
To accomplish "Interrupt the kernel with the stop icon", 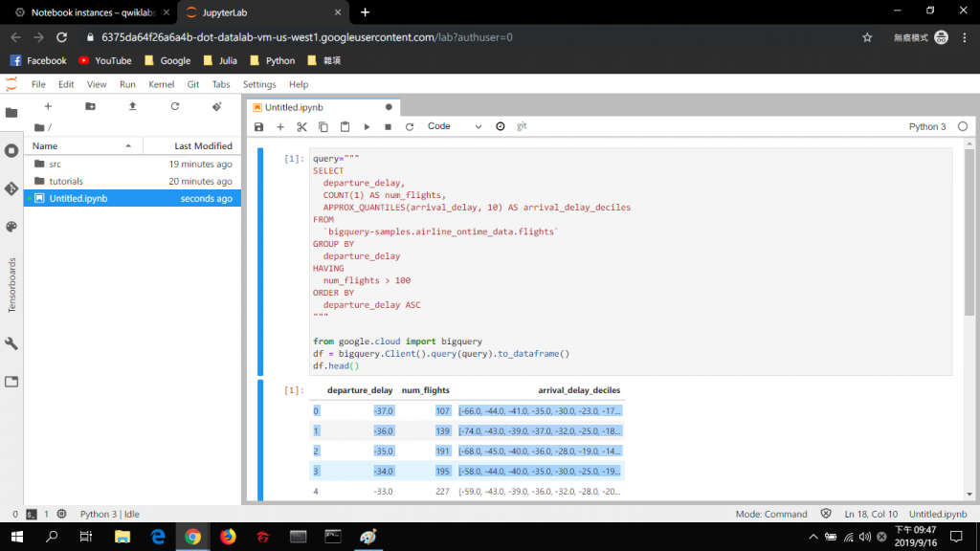I will 388,126.
